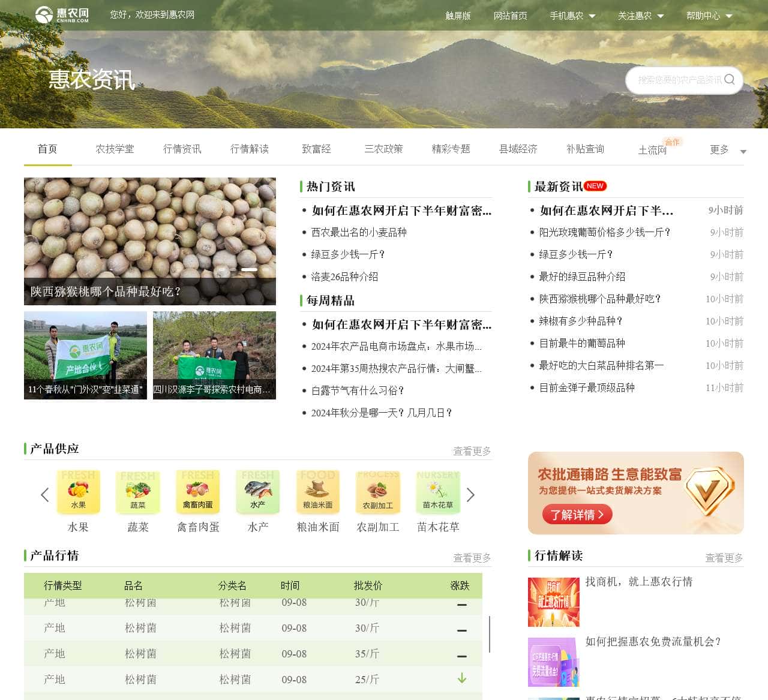The width and height of the screenshot is (768, 700).
Task: Show previous product supply categories
Action: 44,495
